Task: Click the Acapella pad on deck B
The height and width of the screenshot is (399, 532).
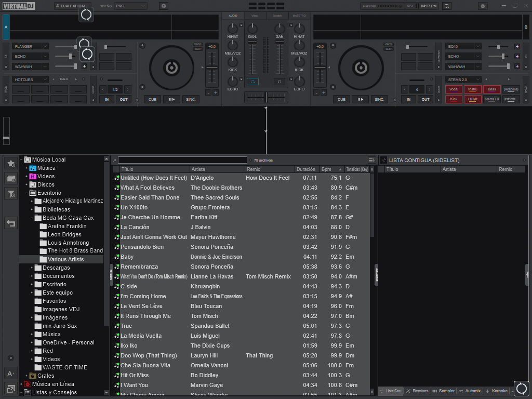Action: (x=511, y=89)
